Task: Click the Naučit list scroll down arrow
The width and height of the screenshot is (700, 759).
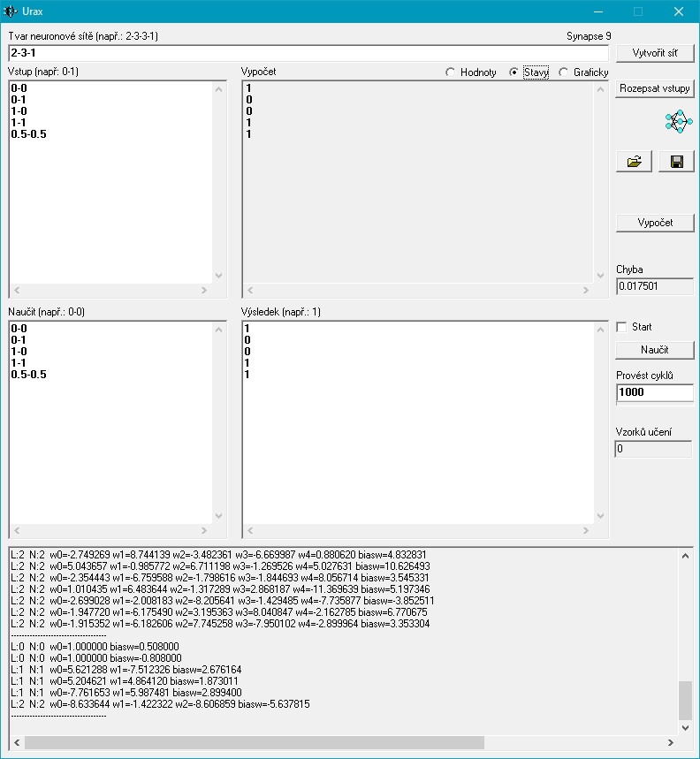Action: pos(219,515)
